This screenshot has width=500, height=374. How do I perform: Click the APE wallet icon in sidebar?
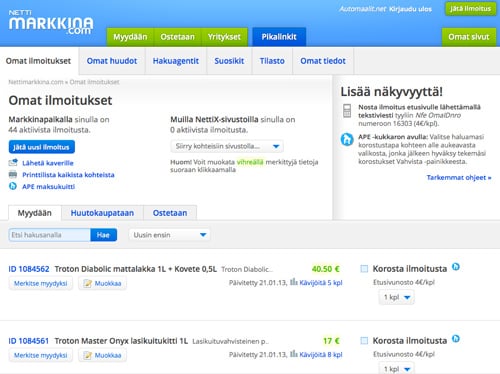347,139
